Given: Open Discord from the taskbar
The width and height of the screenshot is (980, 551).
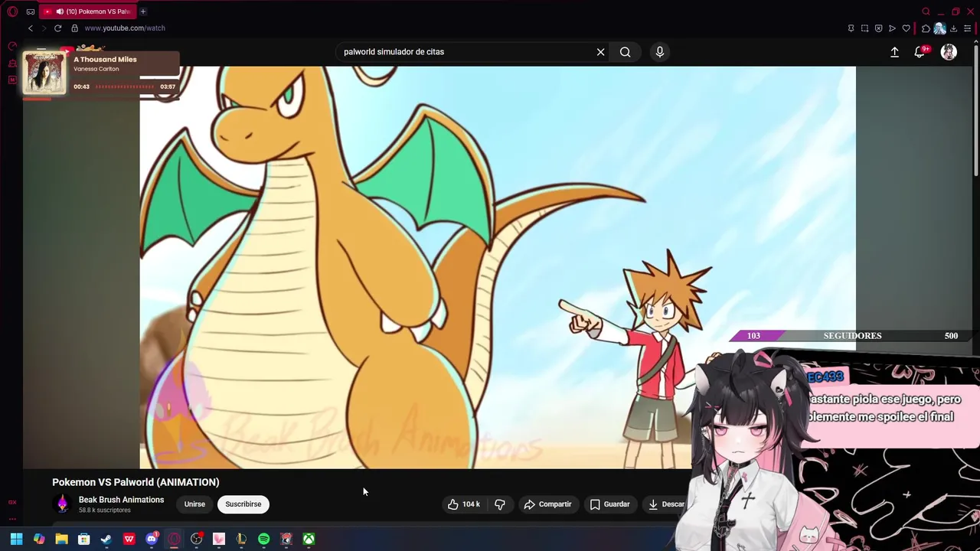Looking at the screenshot, I should 152,539.
